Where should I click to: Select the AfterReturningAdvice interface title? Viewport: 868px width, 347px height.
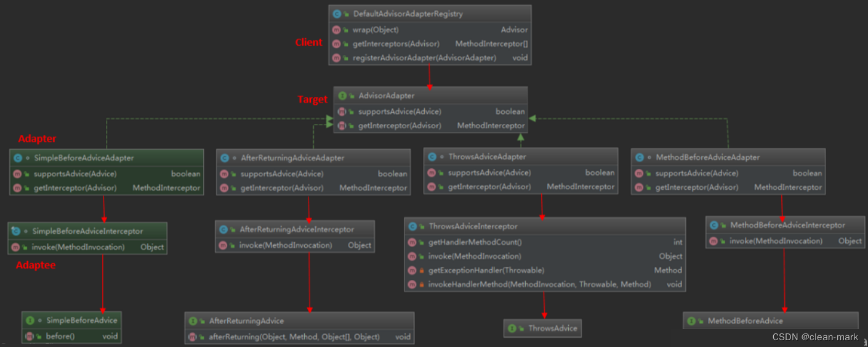[246, 321]
